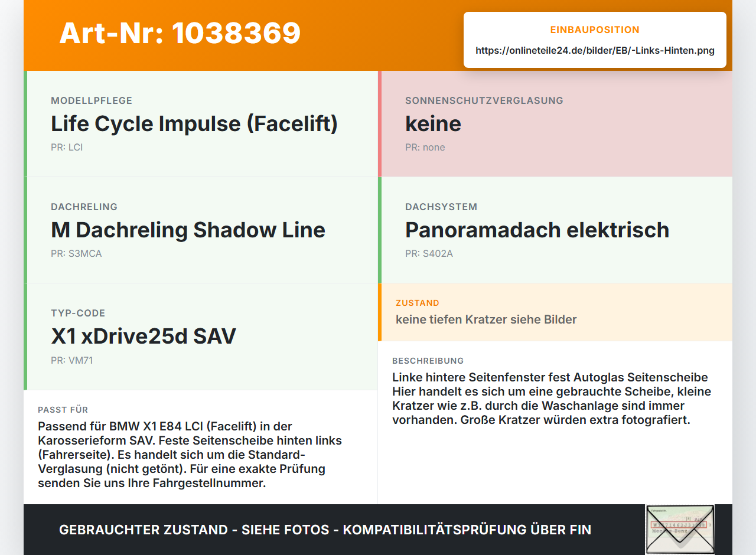This screenshot has width=756, height=555.
Task: Select the Life Cycle Impulse (Facelift) card
Action: (201, 123)
